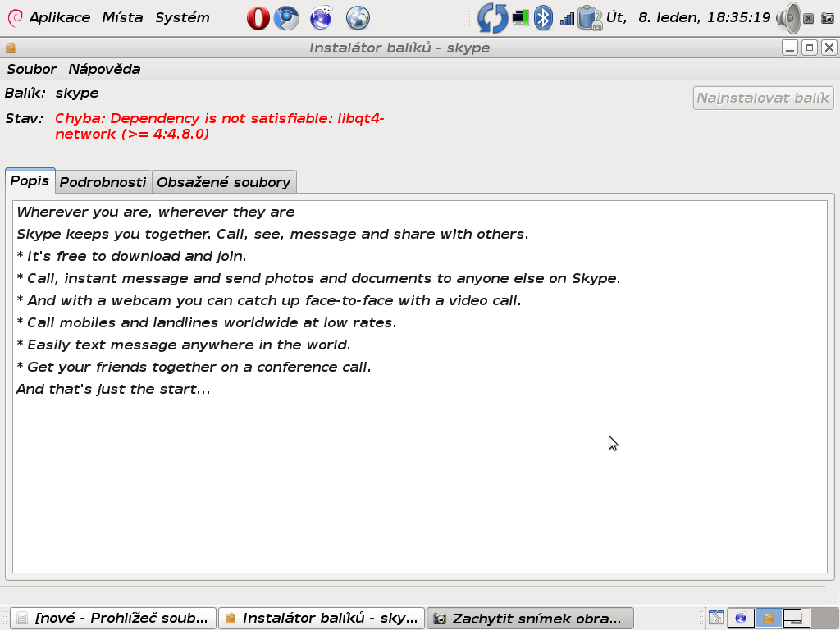This screenshot has width=840, height=630.
Task: Click the line 'And that's just the start...'
Action: click(113, 389)
